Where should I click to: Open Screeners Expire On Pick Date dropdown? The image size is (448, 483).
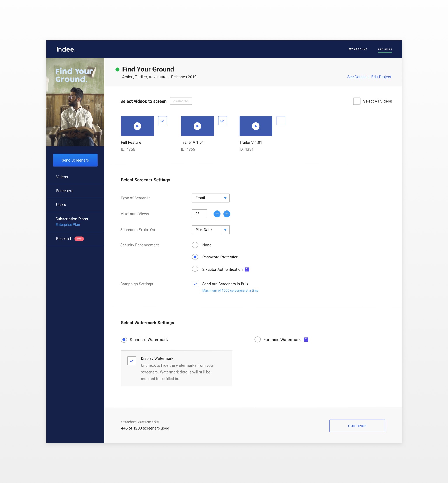(x=211, y=229)
